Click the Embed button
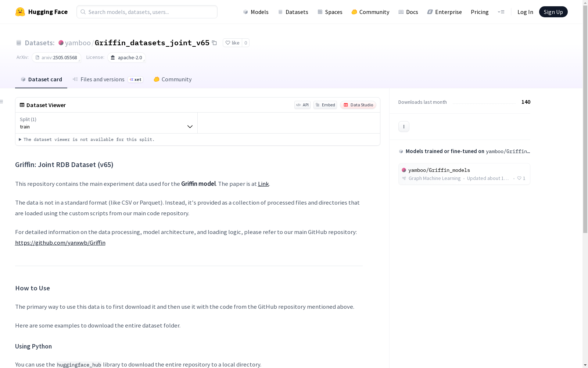Screen dimensions: 588x368 pos(325,105)
